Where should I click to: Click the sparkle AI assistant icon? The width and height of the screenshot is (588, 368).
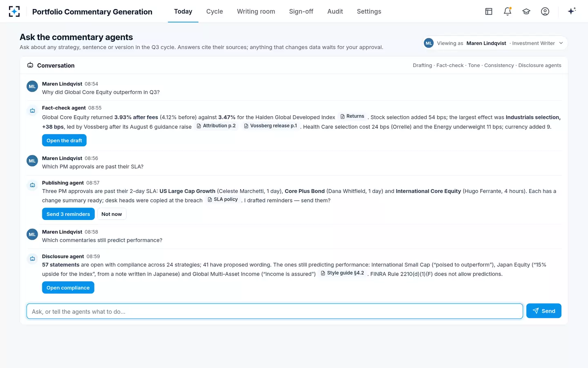pyautogui.click(x=572, y=11)
